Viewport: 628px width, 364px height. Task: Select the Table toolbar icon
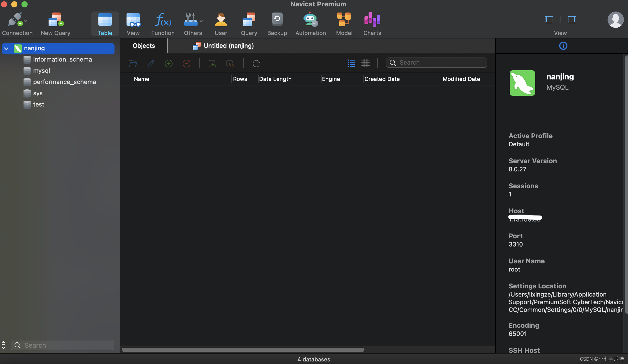pos(105,24)
